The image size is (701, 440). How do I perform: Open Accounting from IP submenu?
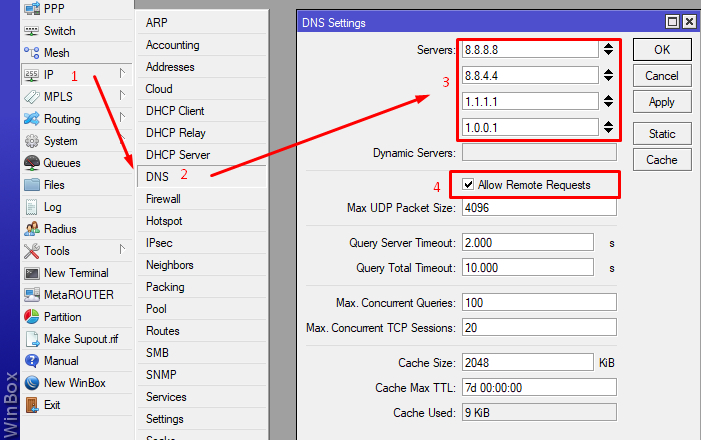[202, 45]
